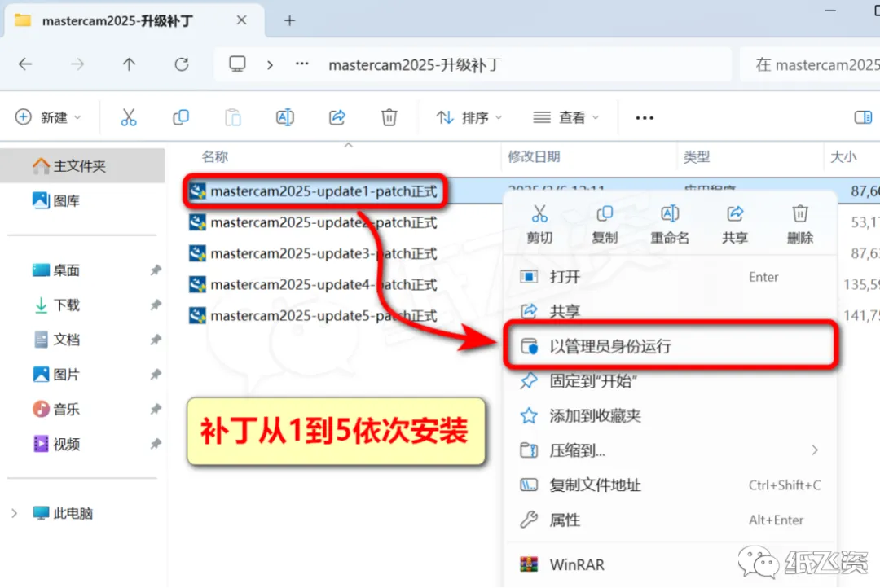Image resolution: width=880 pixels, height=588 pixels.
Task: Choose 复制文件地址 from context menu
Action: (670, 485)
